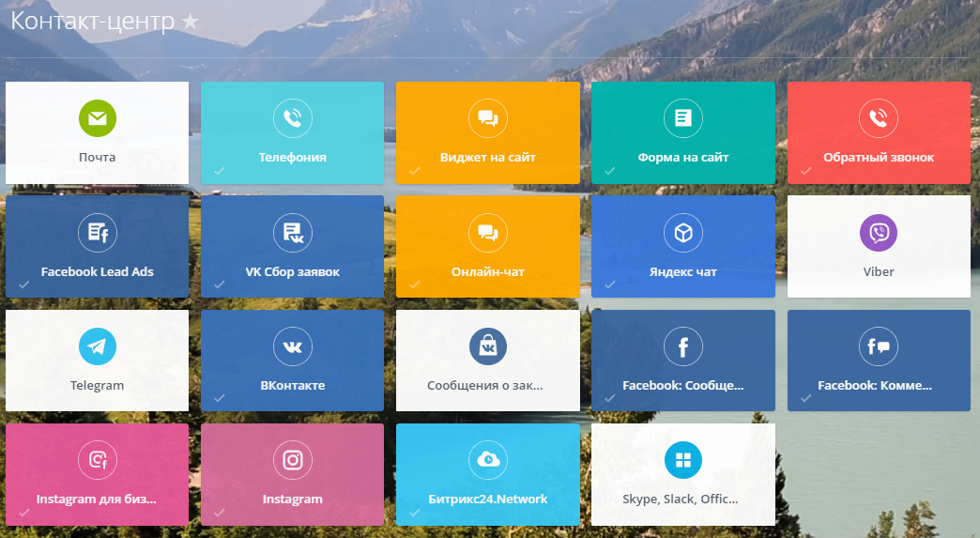The height and width of the screenshot is (538, 980).
Task: Click the Обратный звонок label
Action: coord(879,158)
